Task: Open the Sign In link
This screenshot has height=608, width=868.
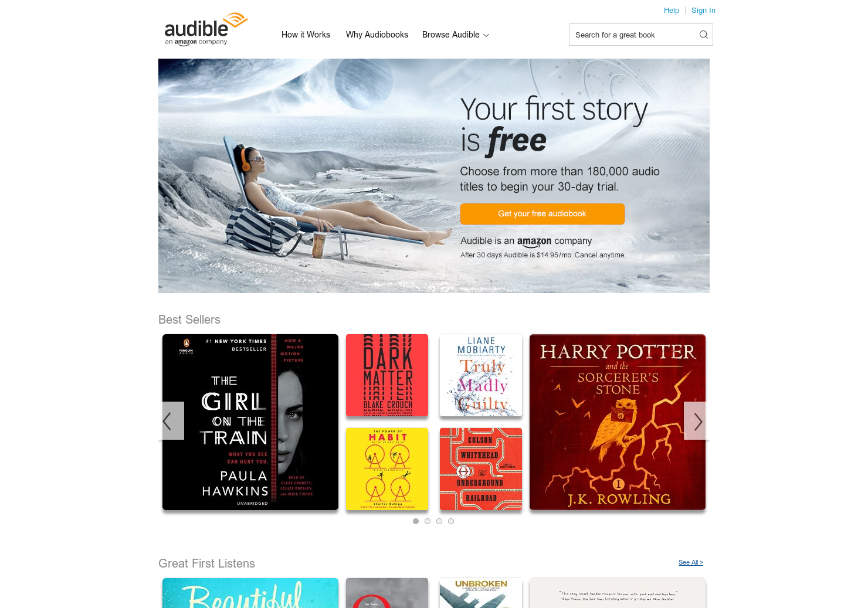Action: click(703, 10)
